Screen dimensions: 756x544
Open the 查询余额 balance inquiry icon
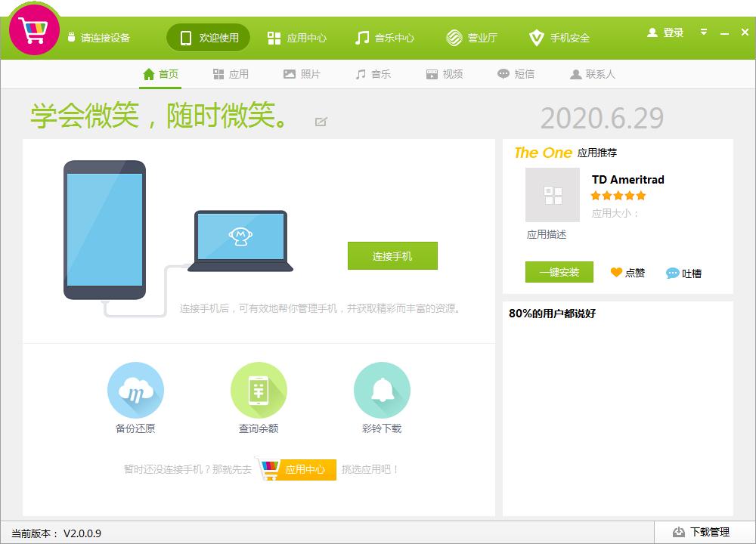(x=259, y=391)
